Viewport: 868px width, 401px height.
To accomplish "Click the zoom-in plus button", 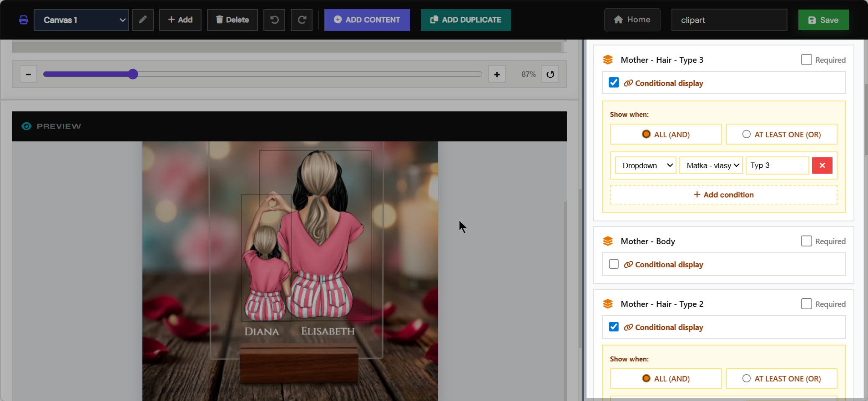I will point(497,74).
